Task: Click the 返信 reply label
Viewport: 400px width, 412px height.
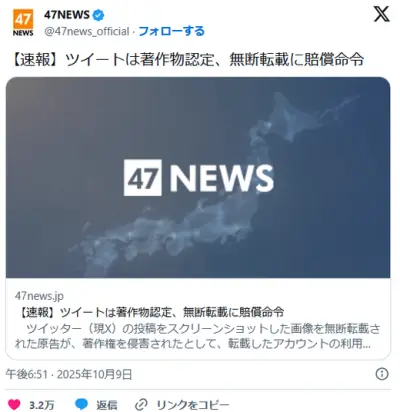Action: coord(107,405)
